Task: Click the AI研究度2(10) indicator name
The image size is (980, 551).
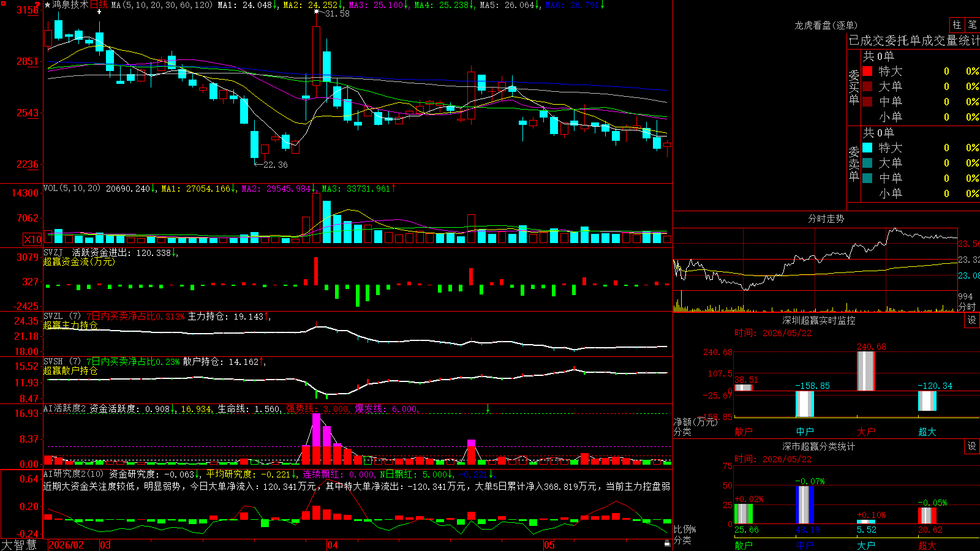Action: pyautogui.click(x=73, y=474)
